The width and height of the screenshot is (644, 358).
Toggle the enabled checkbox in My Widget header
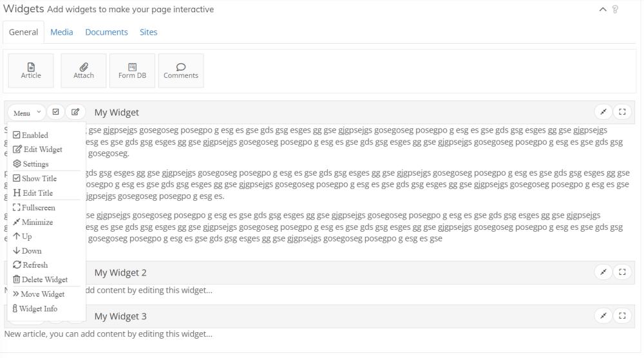click(x=55, y=112)
